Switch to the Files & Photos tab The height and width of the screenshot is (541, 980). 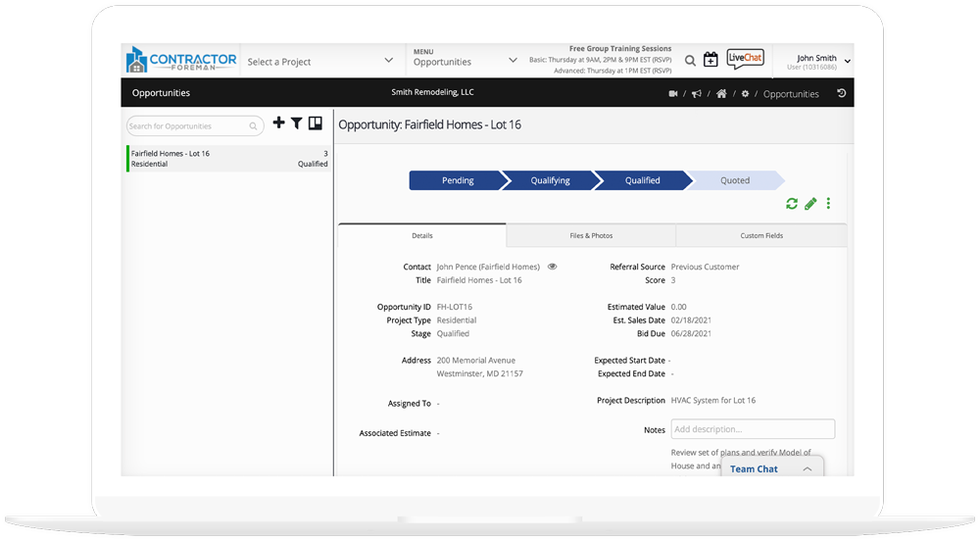pos(591,235)
